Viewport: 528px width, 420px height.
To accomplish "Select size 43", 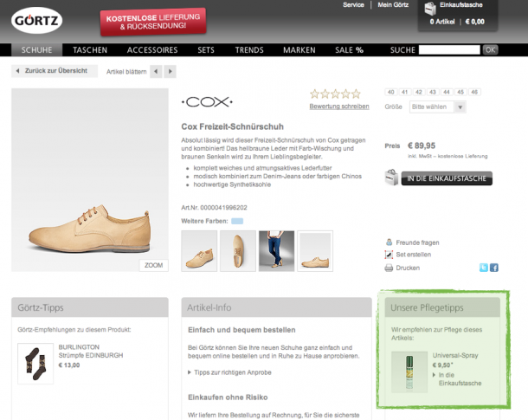I will click(x=433, y=92).
